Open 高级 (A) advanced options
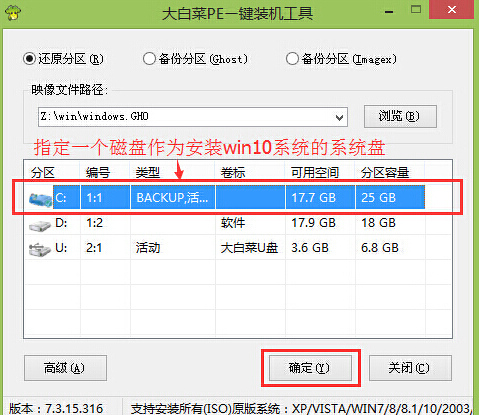The image size is (486, 415). 65,368
